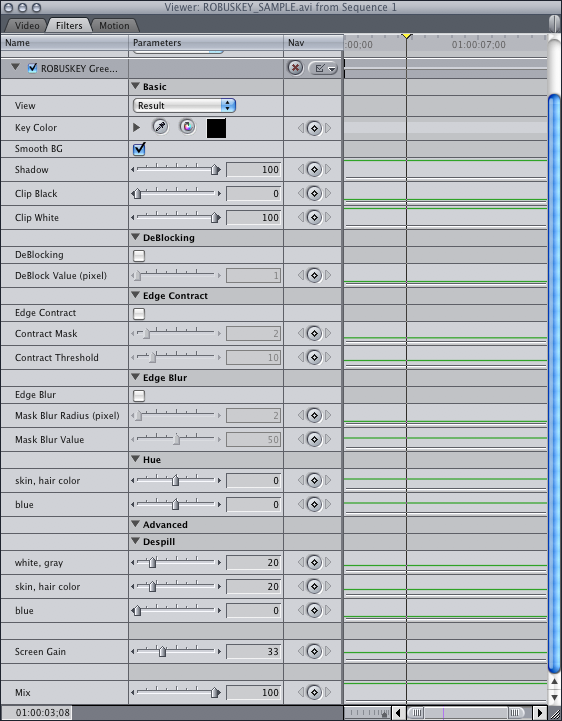
Task: Click the Clip Black slider handle
Action: [137, 194]
